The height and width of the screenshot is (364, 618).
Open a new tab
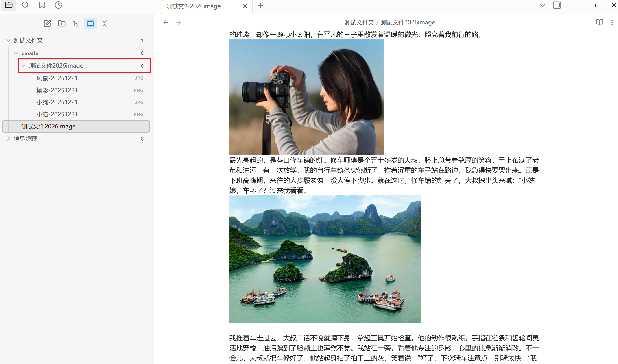[x=261, y=5]
